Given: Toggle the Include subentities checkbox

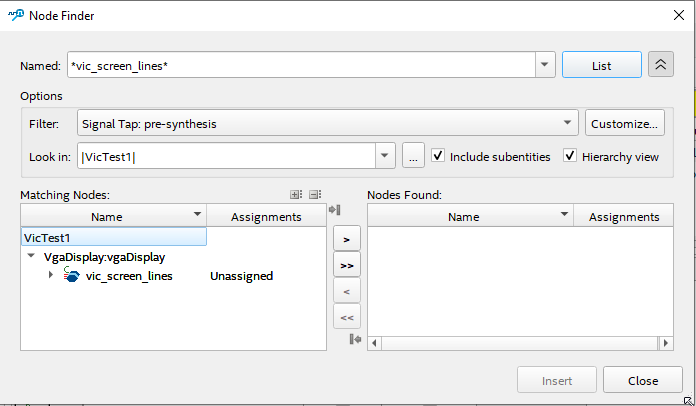Looking at the screenshot, I should 438,156.
